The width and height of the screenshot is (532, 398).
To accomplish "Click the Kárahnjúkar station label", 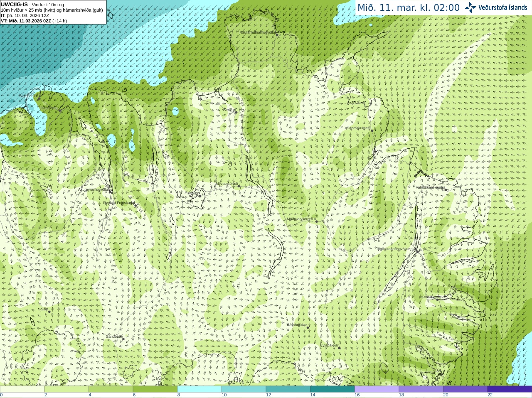I will [297, 325].
